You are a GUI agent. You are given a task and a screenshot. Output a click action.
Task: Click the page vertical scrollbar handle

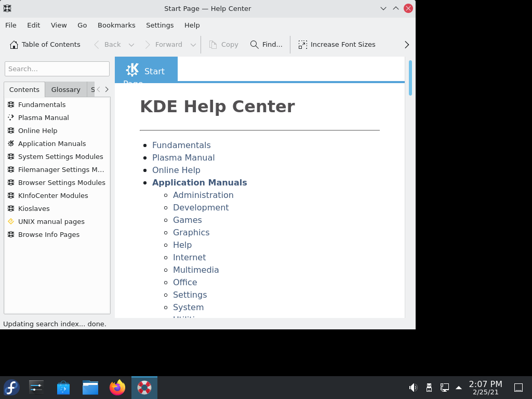click(410, 78)
